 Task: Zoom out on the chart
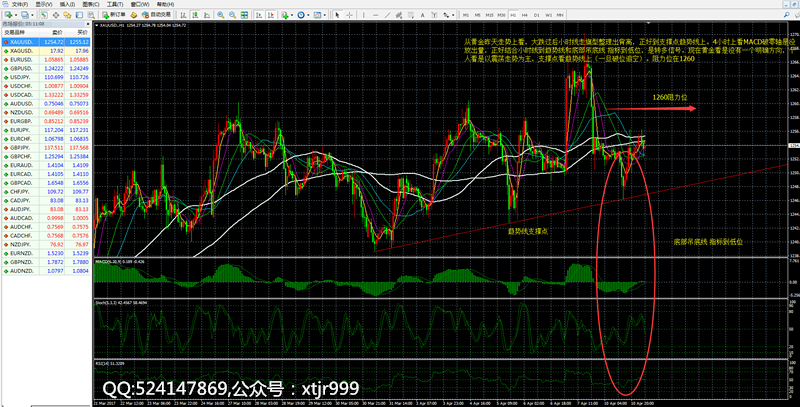coord(232,15)
